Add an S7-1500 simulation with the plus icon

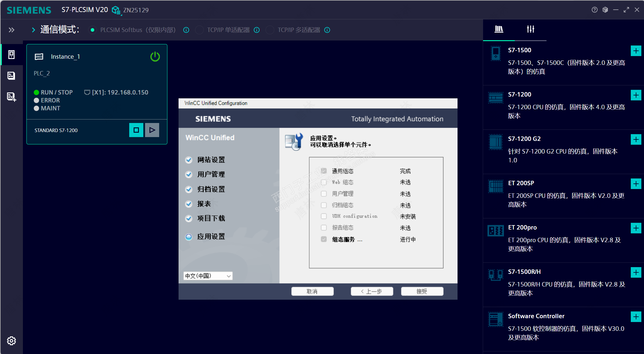click(x=636, y=51)
